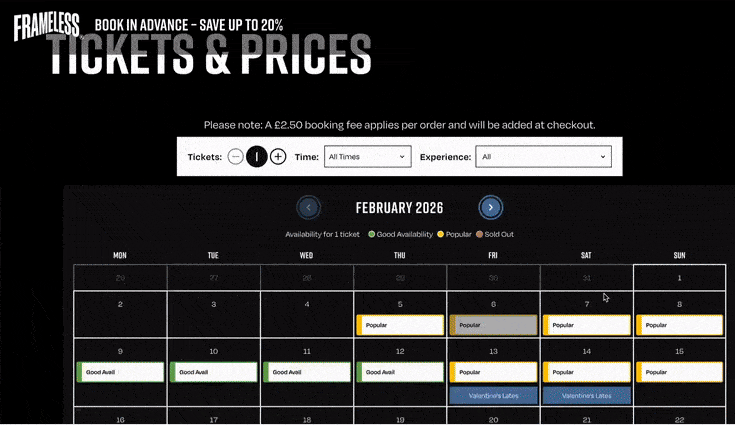
Task: Open the Time filter dropdown
Action: pos(367,157)
